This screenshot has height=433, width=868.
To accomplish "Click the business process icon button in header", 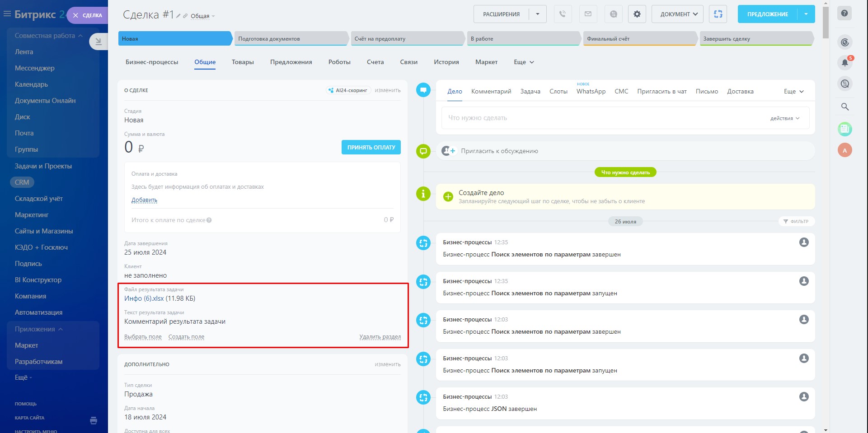I will coord(718,14).
